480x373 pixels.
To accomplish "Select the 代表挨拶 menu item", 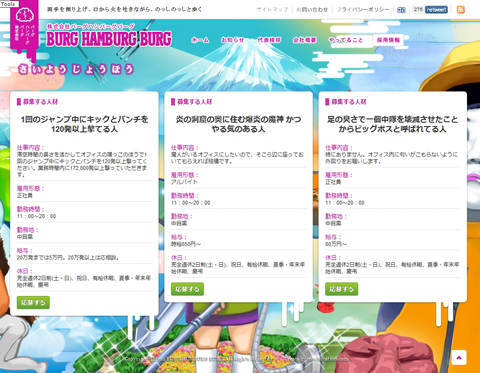I will point(269,40).
